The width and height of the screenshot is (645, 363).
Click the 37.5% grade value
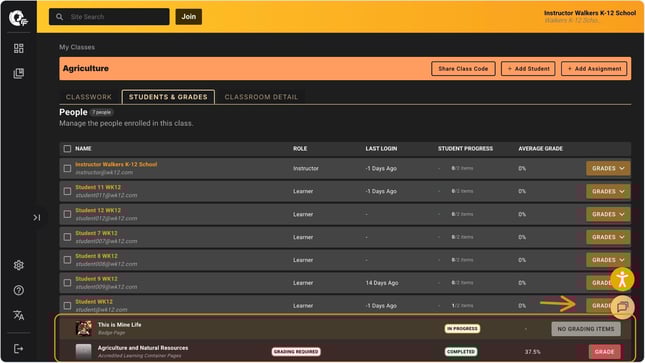pos(533,352)
